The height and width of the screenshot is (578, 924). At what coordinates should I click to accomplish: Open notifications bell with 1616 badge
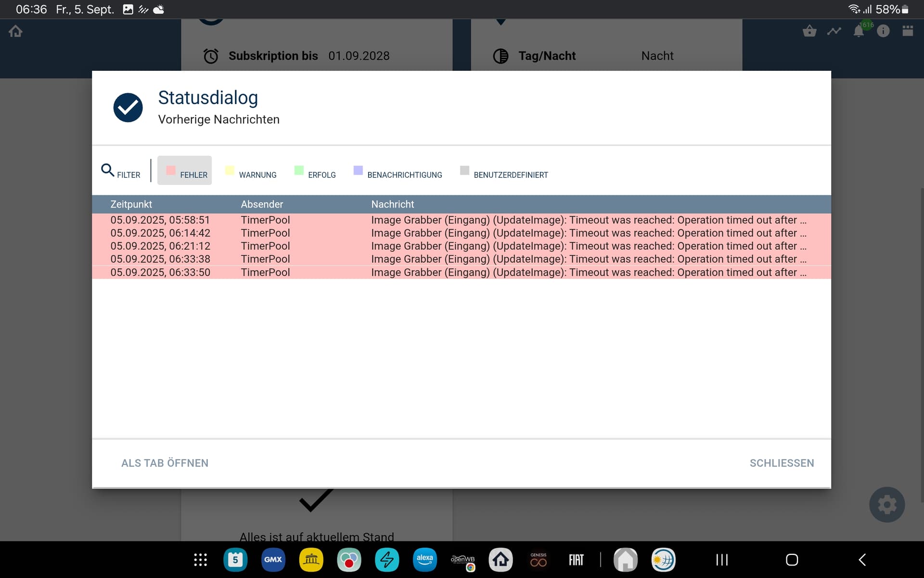(x=859, y=31)
